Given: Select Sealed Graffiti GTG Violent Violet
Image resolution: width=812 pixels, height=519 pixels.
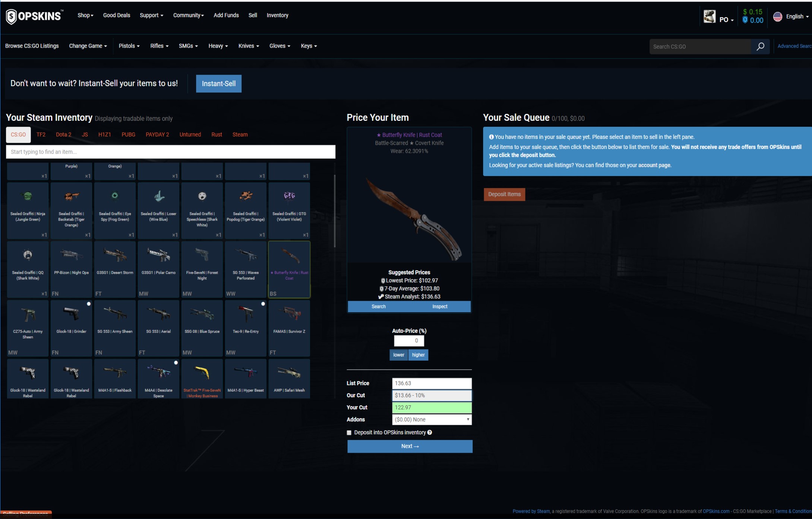Looking at the screenshot, I should [x=289, y=211].
